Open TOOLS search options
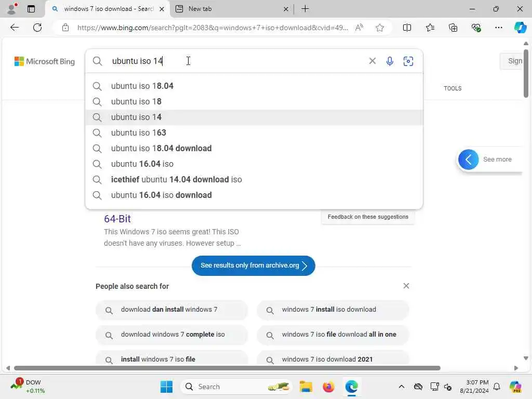Screen dimensions: 532x399 [453, 88]
